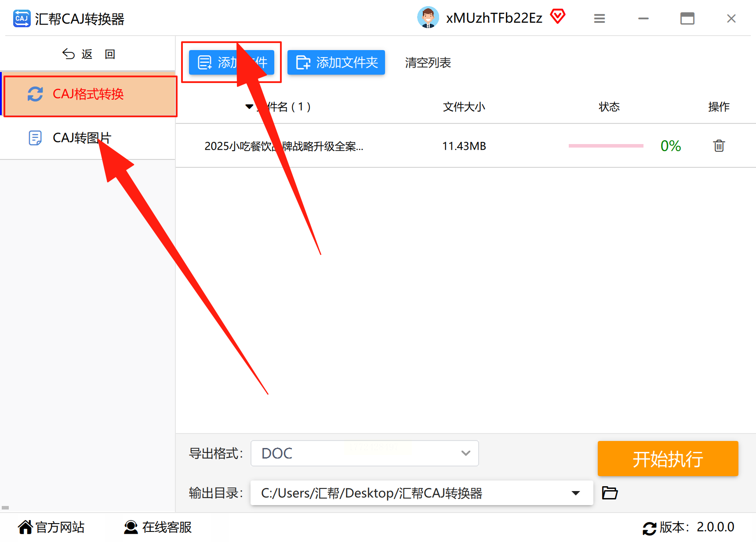
Task: Click the 状态 column header
Action: point(609,107)
